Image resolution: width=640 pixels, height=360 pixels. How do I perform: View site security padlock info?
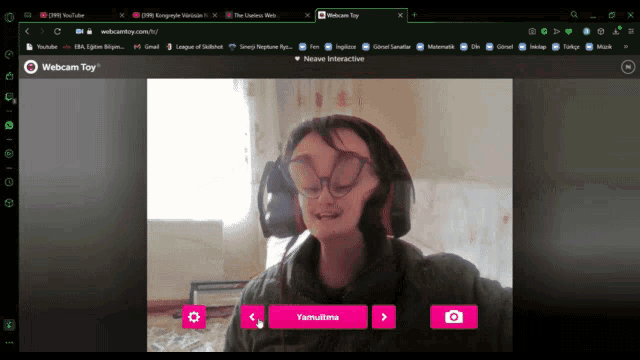[89, 31]
